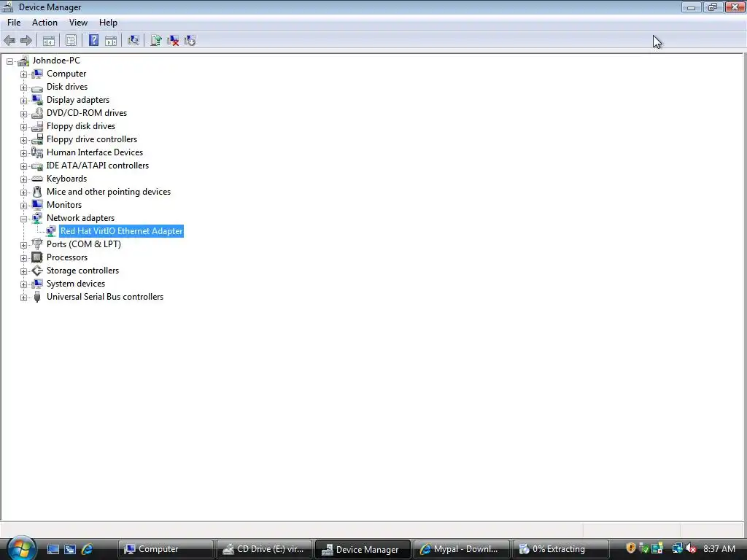
Task: Open the Windows Start orb
Action: pos(21,548)
